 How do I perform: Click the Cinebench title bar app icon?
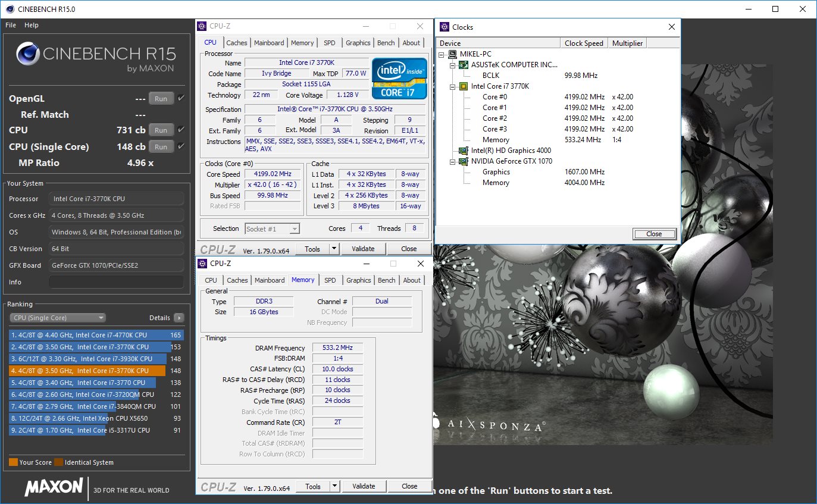10,9
